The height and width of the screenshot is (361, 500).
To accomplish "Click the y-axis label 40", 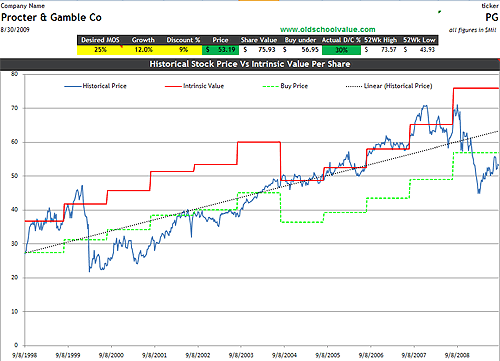I will coord(15,210).
